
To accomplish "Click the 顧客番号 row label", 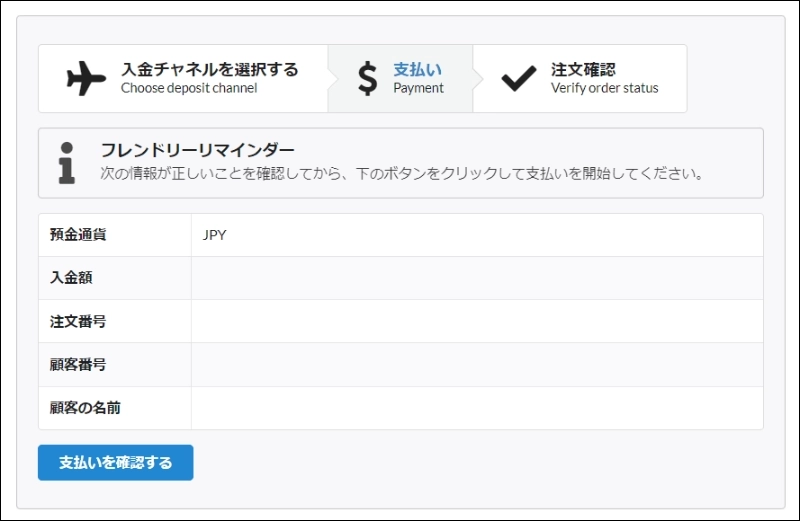I will (78, 364).
